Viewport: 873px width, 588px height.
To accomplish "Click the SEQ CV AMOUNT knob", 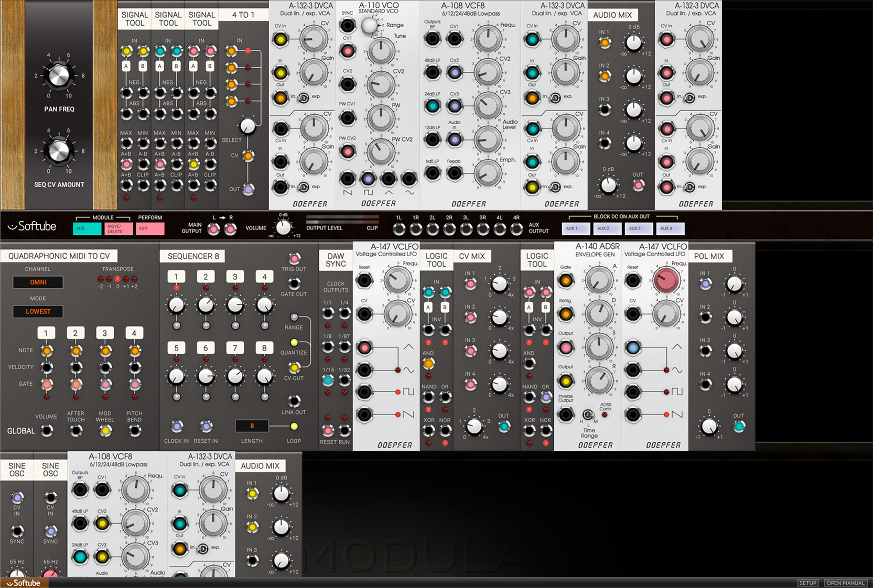I will [59, 151].
